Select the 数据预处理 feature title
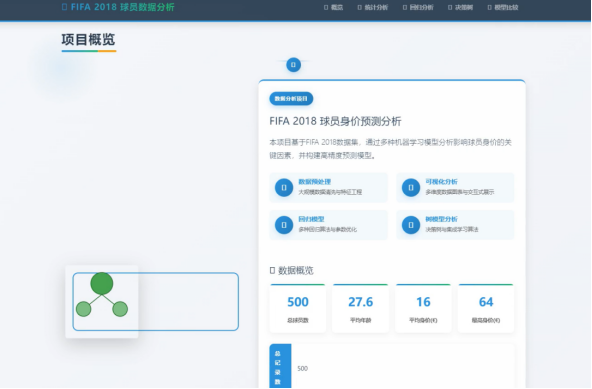The width and height of the screenshot is (592, 389). [314, 182]
